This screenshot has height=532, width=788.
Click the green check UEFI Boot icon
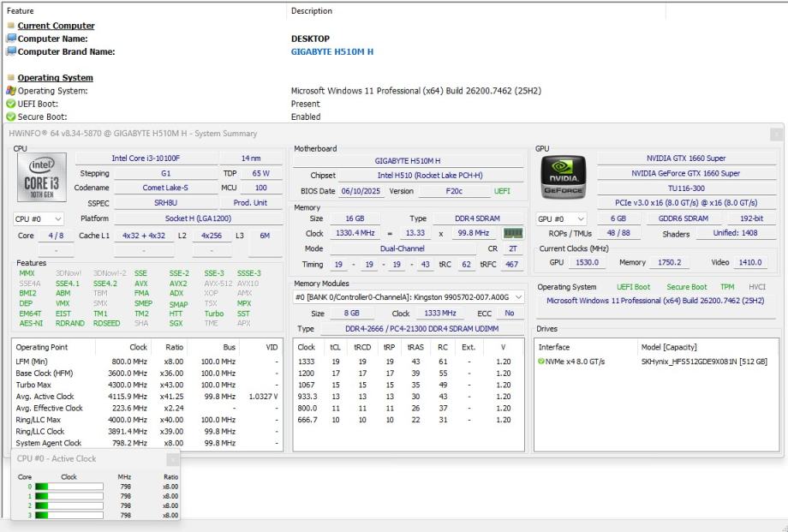[x=11, y=104]
